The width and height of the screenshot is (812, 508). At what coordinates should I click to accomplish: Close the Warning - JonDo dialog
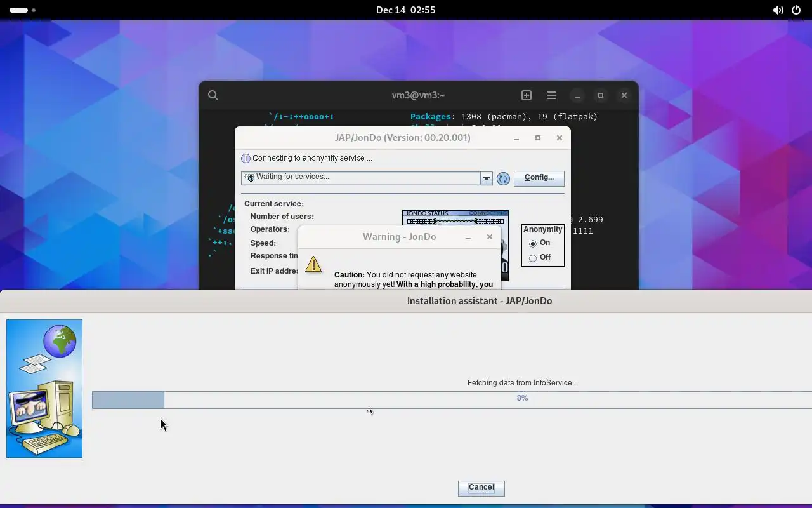pos(490,237)
